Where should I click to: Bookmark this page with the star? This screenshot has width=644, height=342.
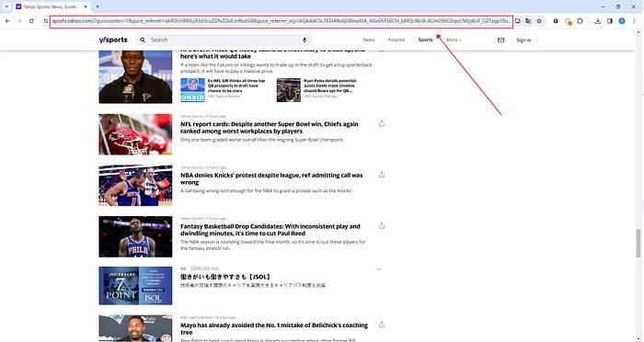539,21
